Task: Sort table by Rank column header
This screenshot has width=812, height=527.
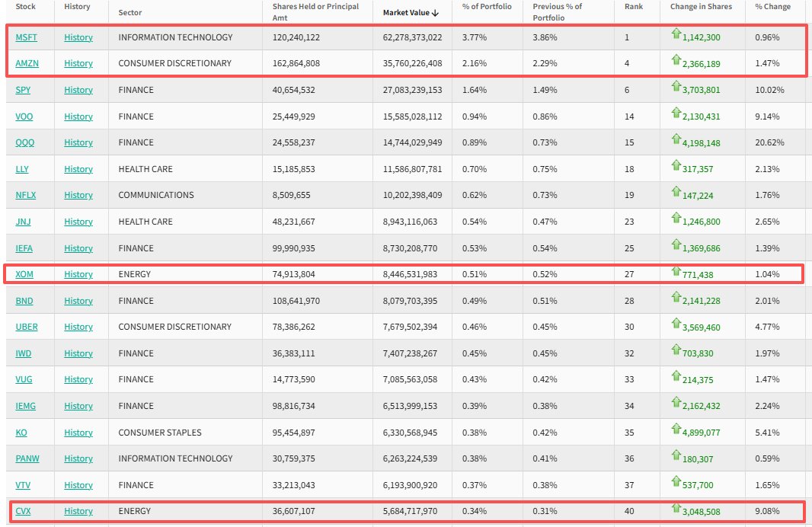Action: (633, 7)
